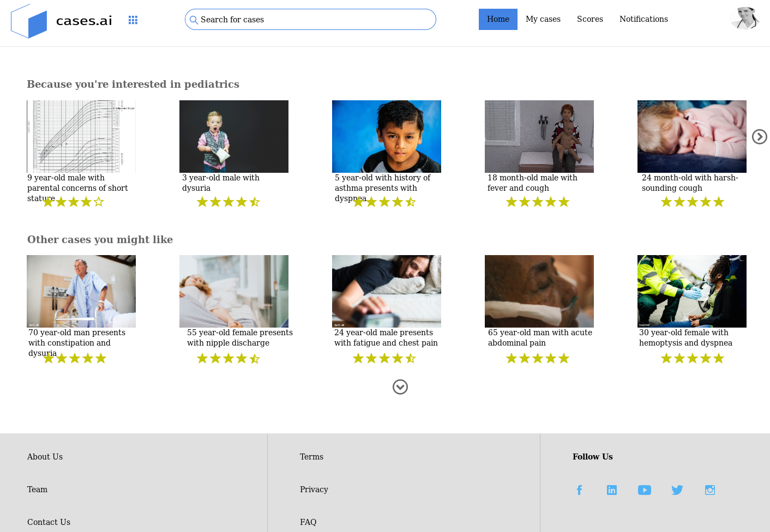
Task: Switch to the Scores tab
Action: click(x=590, y=20)
